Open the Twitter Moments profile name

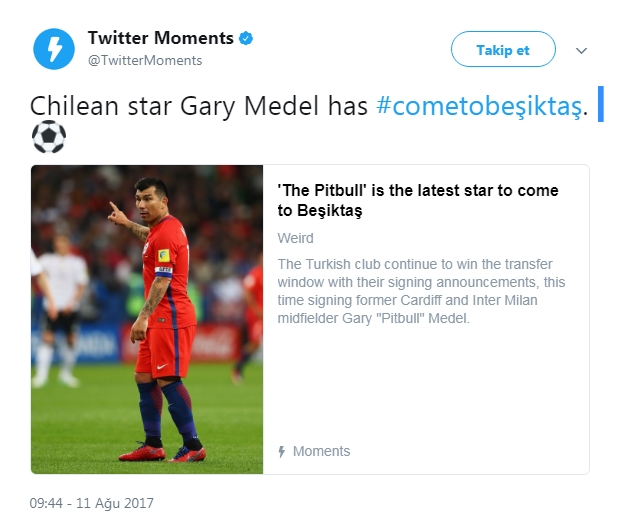[x=160, y=39]
